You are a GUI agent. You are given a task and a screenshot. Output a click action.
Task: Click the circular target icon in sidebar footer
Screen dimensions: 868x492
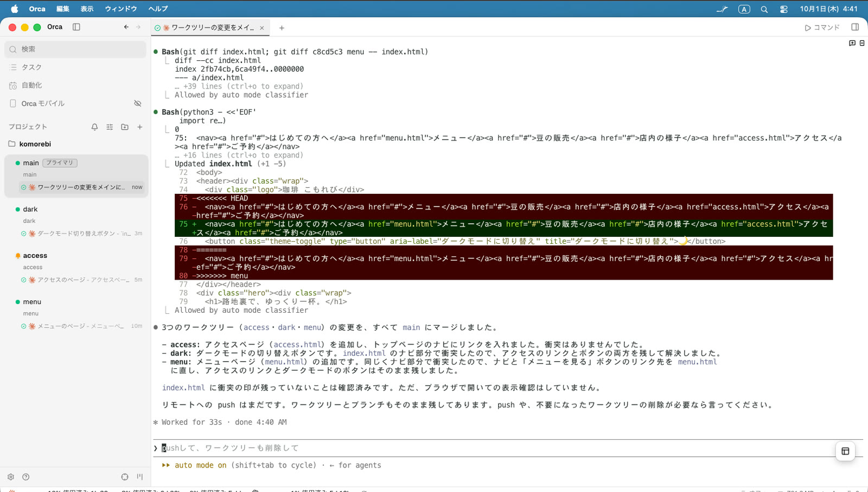click(125, 477)
